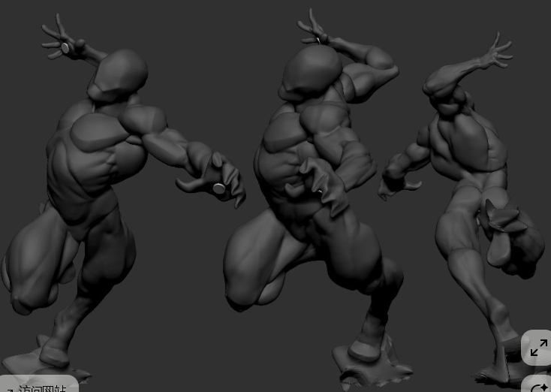551x392 pixels.
Task: Click the fullscreen expand arrows icon
Action: 538,348
